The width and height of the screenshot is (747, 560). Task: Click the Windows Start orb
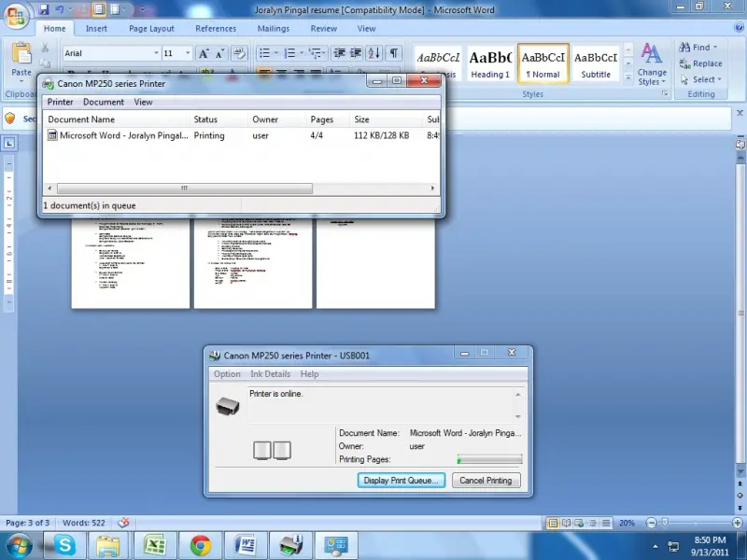19,546
